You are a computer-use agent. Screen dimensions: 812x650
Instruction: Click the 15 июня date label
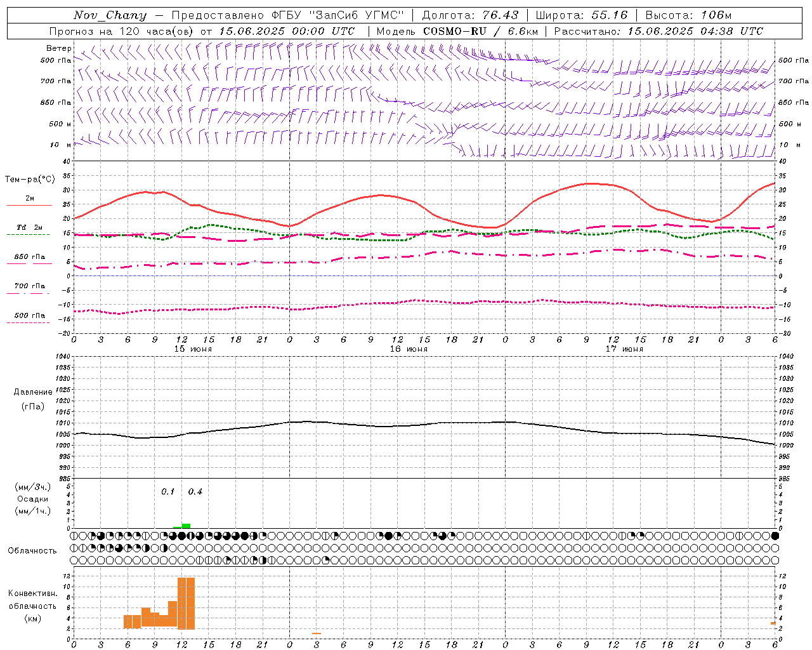[x=193, y=349]
